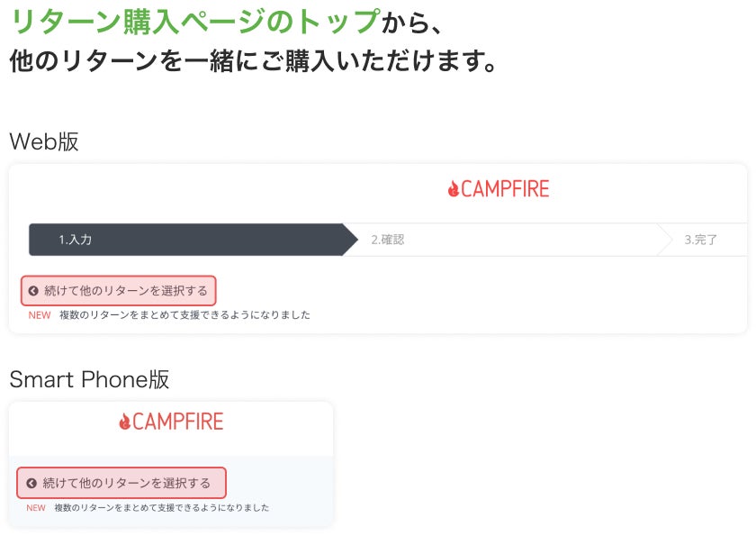Click the chevron divider before the 3.完了 step
The width and height of the screenshot is (756, 536).
click(665, 240)
